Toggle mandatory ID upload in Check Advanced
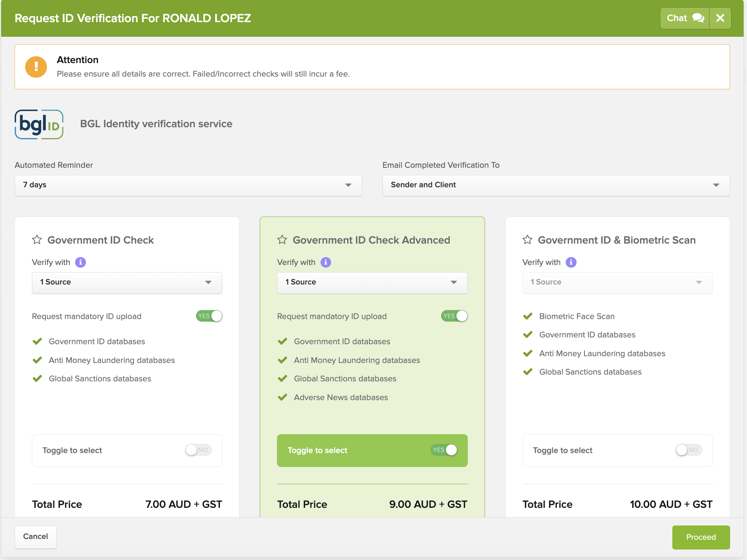The image size is (747, 560). 454,316
